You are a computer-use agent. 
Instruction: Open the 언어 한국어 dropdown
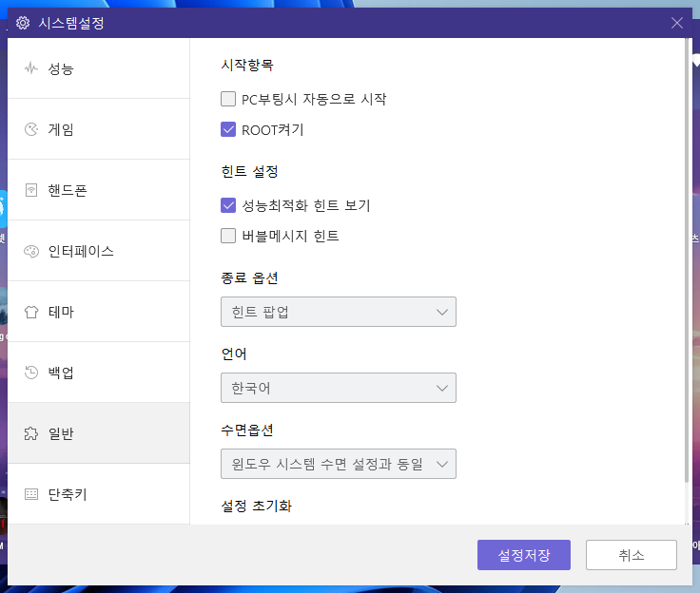coord(339,388)
